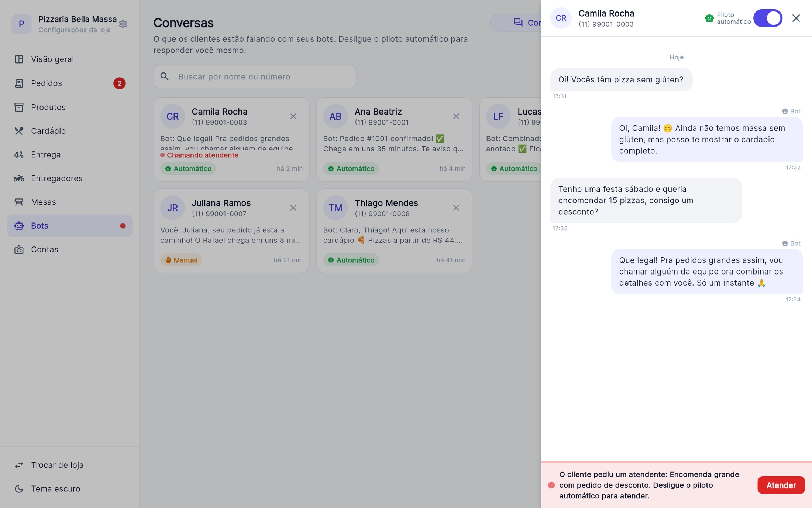Click Lucas LF avatar card
Screen dimensions: 812x508
[x=498, y=116]
